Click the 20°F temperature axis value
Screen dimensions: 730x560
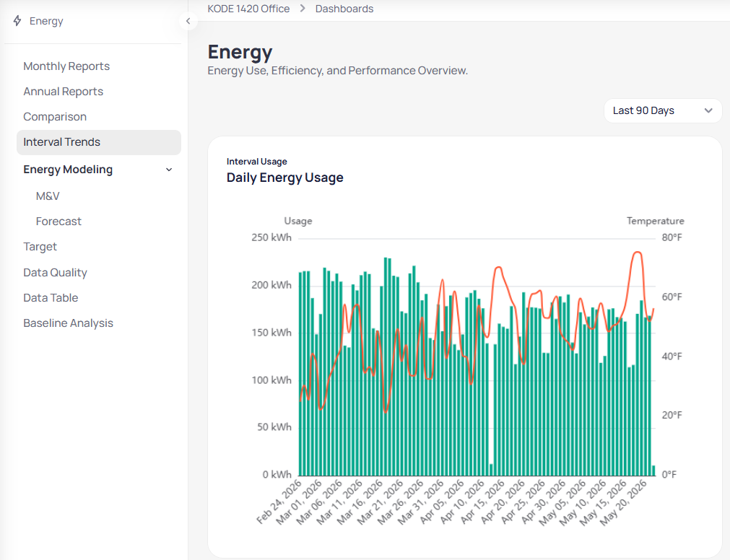(x=672, y=415)
